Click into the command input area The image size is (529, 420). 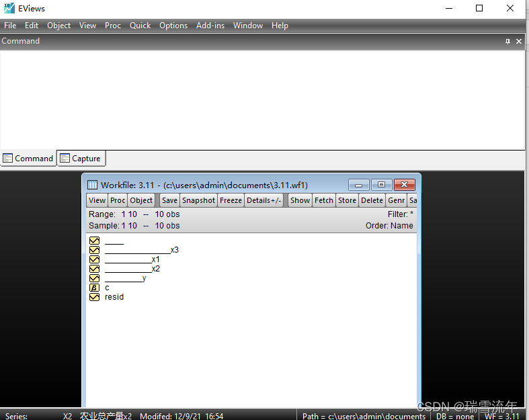262,99
